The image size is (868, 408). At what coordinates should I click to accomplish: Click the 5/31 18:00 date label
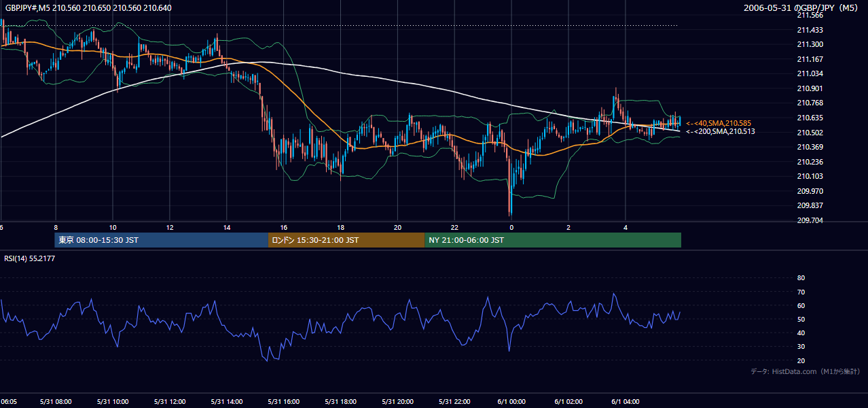(x=341, y=402)
